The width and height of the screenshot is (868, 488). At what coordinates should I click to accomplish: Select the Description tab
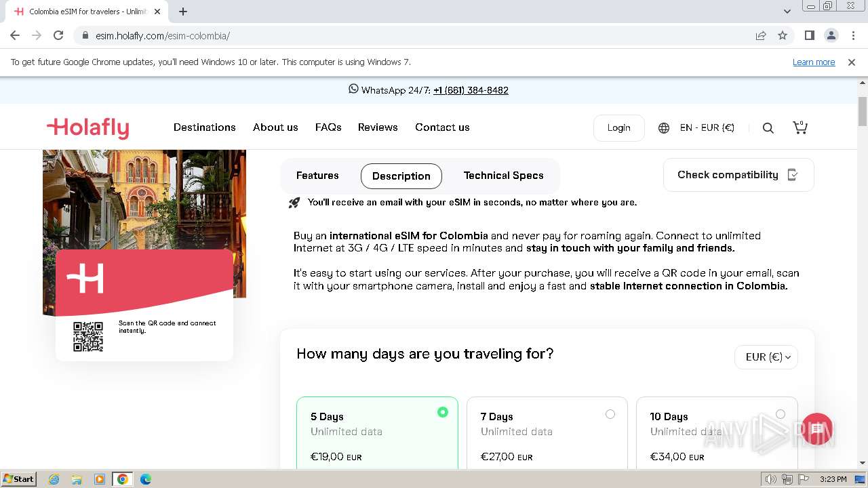[x=401, y=176]
